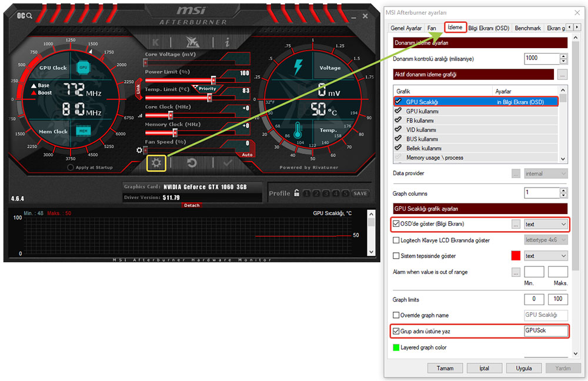The height and width of the screenshot is (381, 588).
Task: Click the Tamam button
Action: (445, 368)
